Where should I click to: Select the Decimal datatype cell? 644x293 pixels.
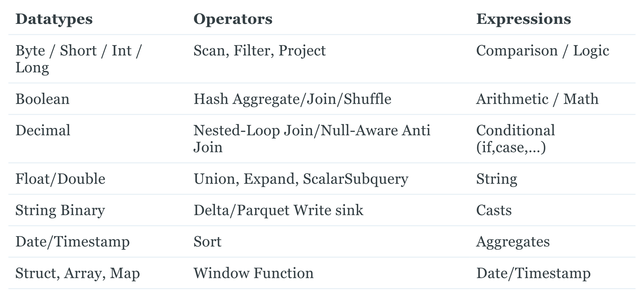click(x=43, y=131)
